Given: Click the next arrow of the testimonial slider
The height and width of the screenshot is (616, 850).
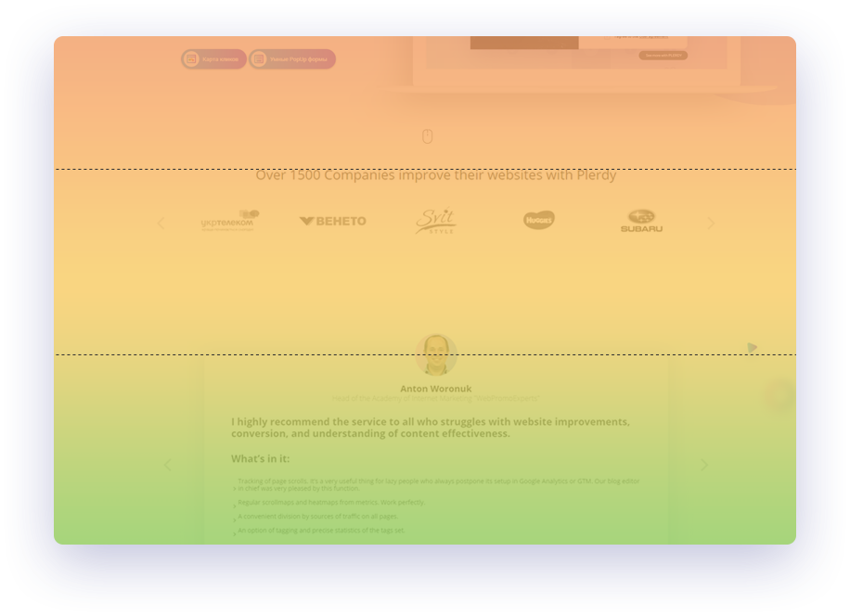Looking at the screenshot, I should click(704, 465).
